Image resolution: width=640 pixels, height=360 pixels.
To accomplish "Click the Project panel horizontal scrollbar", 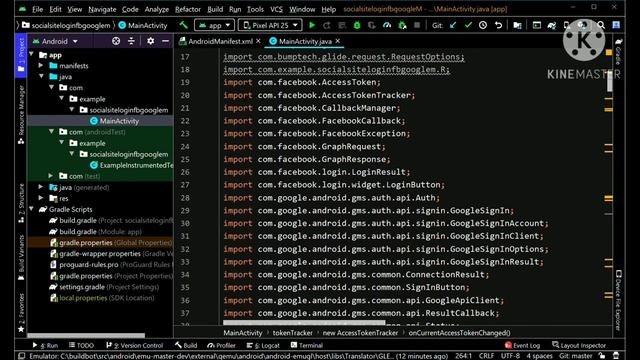I will 86,336.
